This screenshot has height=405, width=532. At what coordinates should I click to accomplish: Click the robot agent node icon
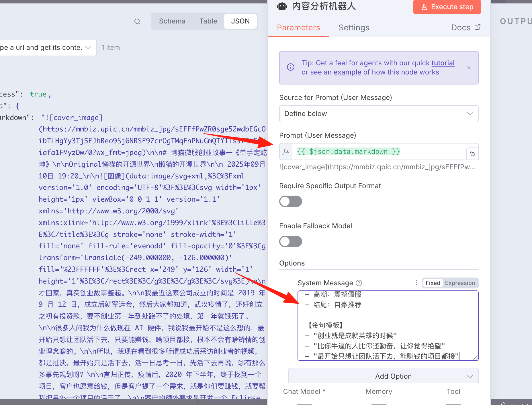(282, 6)
